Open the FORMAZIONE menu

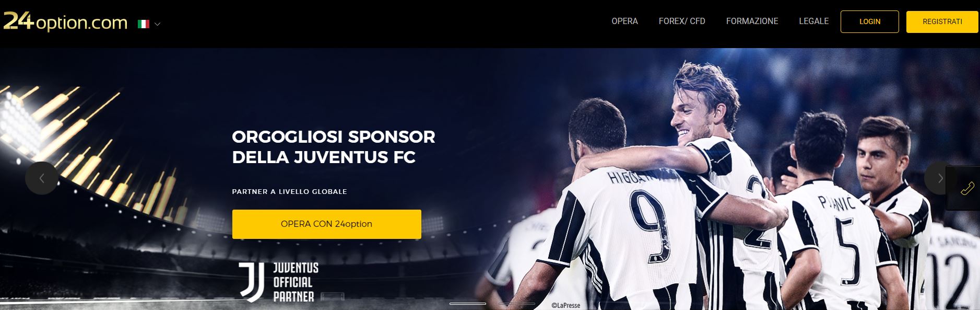click(x=752, y=21)
